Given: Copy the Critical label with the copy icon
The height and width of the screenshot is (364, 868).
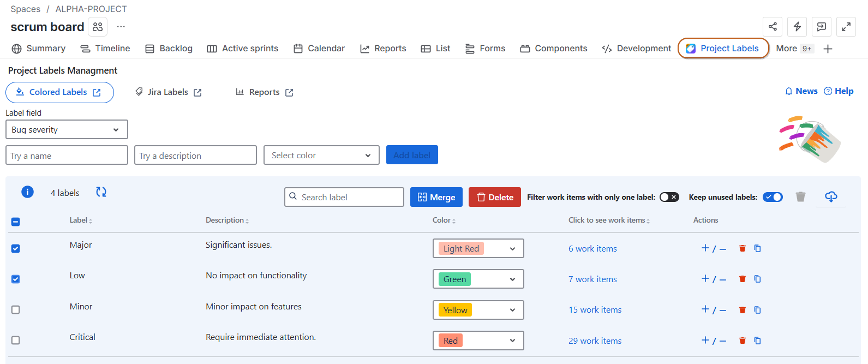Looking at the screenshot, I should click(757, 341).
